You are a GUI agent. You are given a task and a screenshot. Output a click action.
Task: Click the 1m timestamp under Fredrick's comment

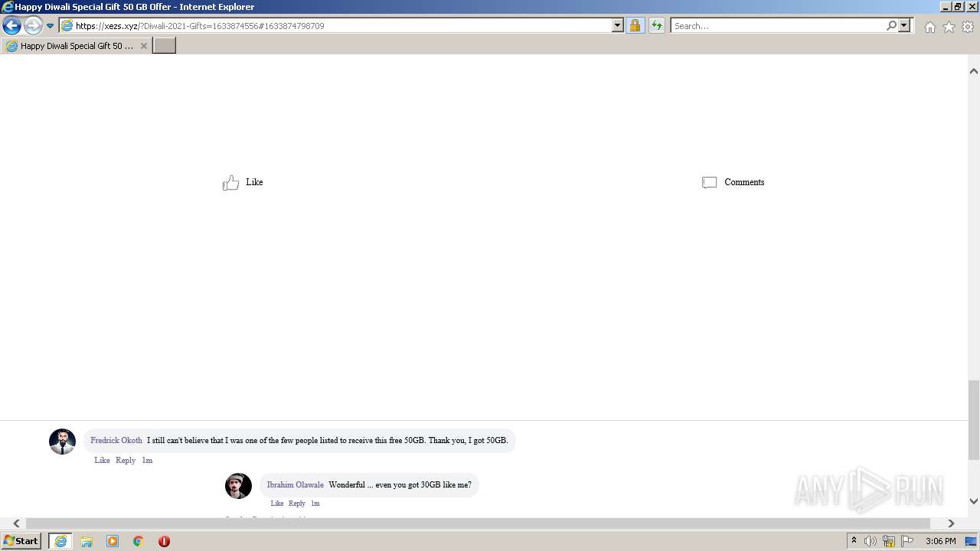coord(147,461)
